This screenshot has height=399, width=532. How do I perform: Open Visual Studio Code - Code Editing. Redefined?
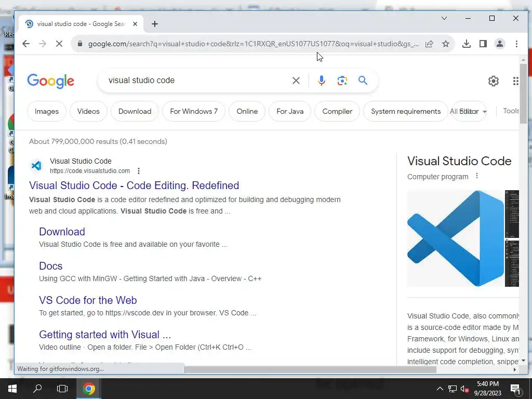click(134, 185)
